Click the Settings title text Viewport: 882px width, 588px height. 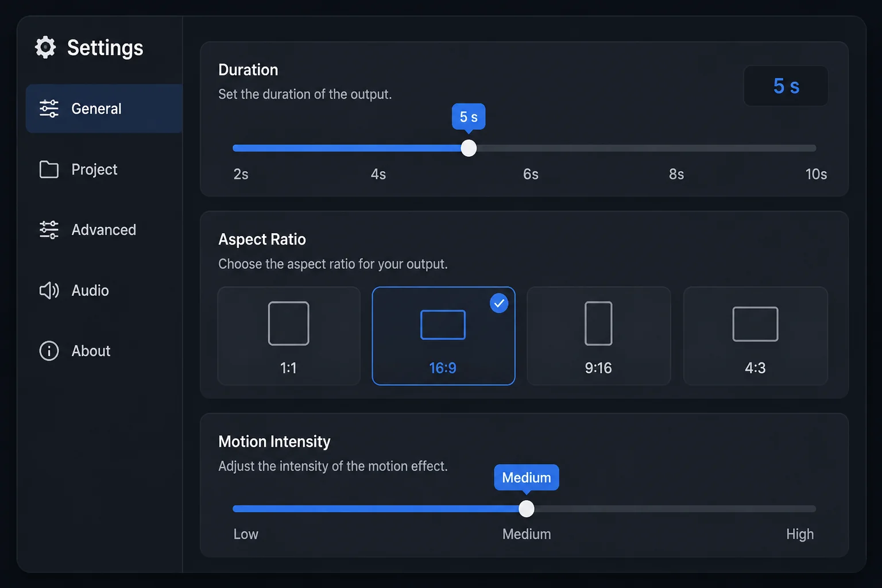tap(105, 48)
